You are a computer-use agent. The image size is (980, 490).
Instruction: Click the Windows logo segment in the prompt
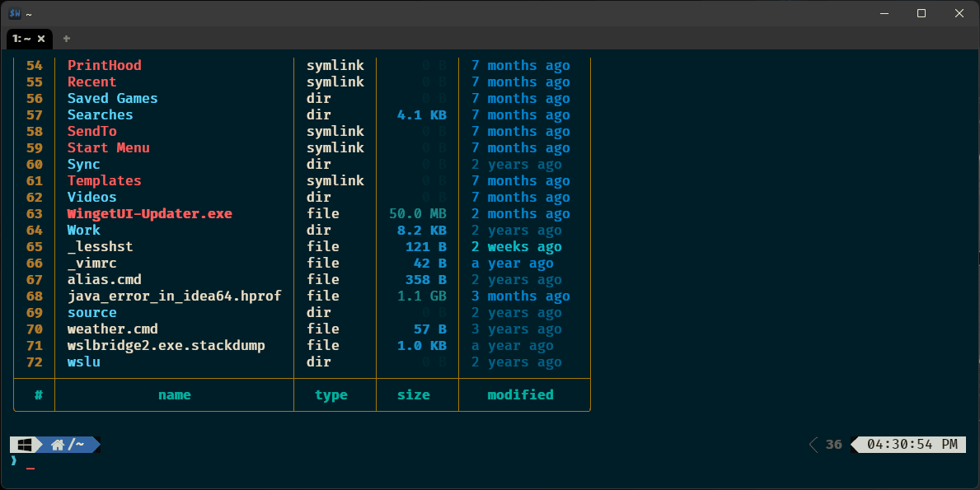pyautogui.click(x=25, y=444)
